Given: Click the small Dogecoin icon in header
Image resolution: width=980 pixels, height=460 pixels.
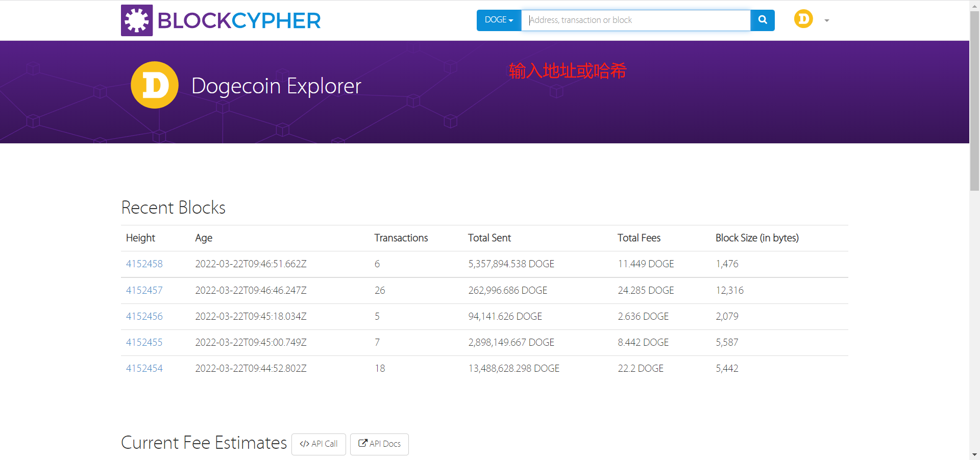Looking at the screenshot, I should click(x=803, y=19).
